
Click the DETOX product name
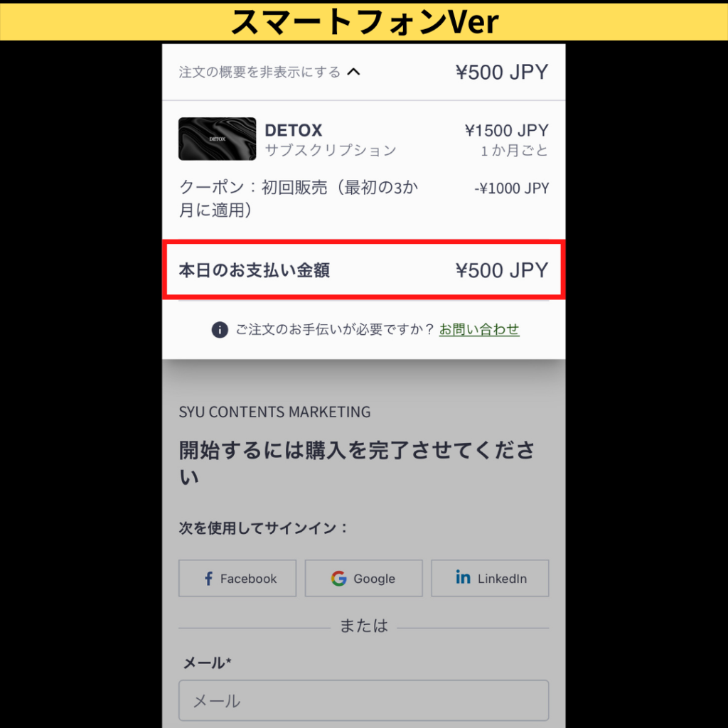pyautogui.click(x=294, y=131)
